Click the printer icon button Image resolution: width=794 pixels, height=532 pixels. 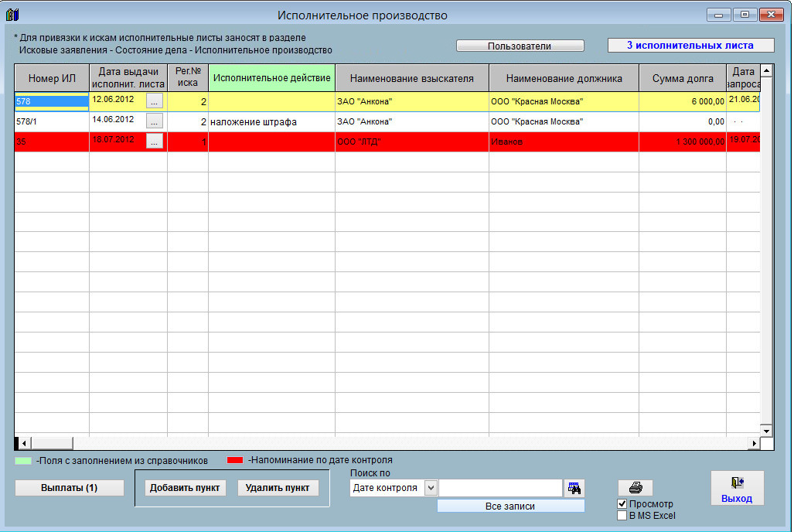636,487
